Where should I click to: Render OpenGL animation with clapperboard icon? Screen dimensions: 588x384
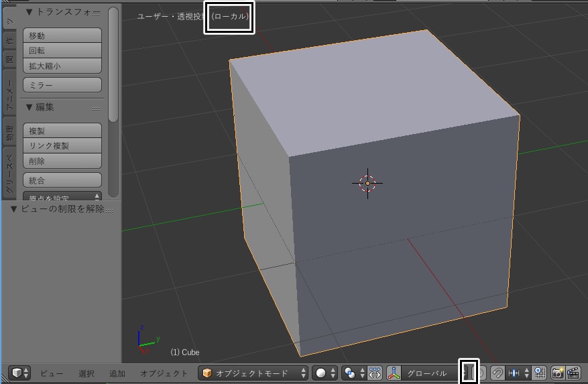(x=573, y=373)
